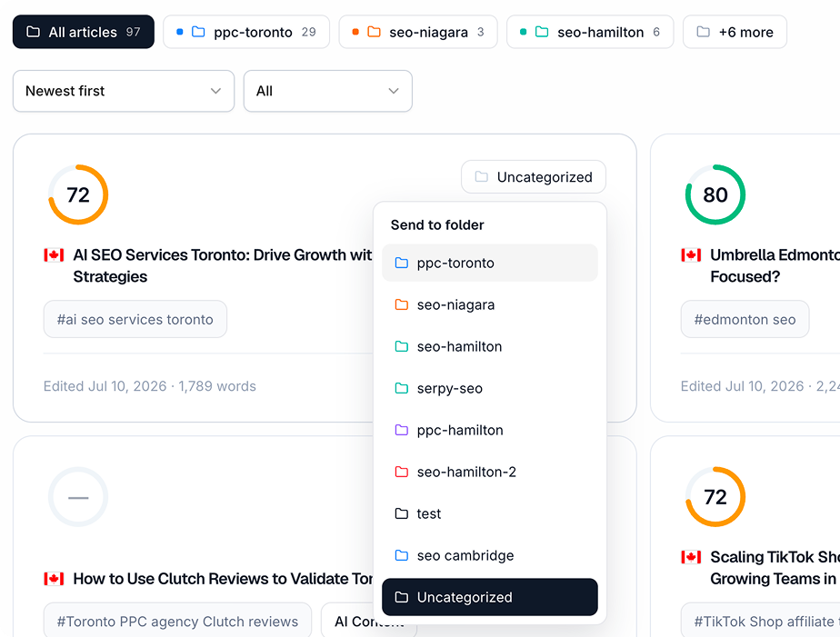The width and height of the screenshot is (840, 637).
Task: Click the #TikTok Shop affiliate tag
Action: click(x=761, y=621)
